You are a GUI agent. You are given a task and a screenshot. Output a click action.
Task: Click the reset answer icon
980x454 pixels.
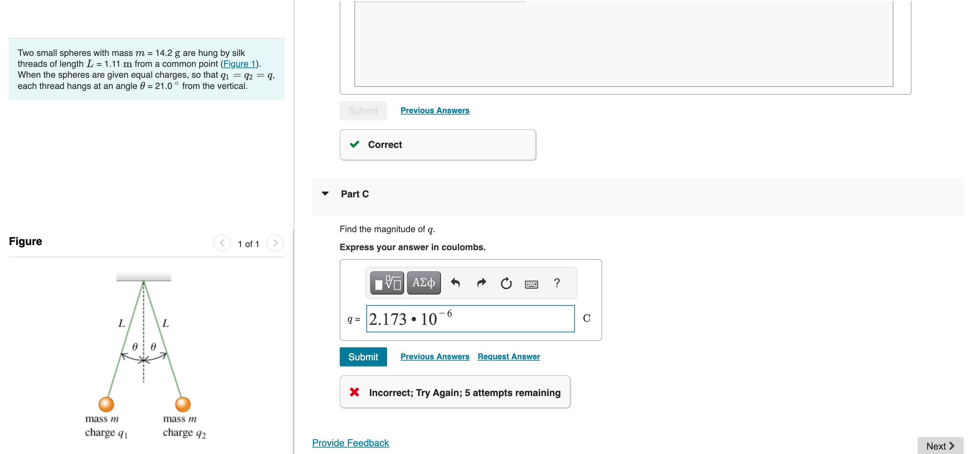click(x=506, y=283)
